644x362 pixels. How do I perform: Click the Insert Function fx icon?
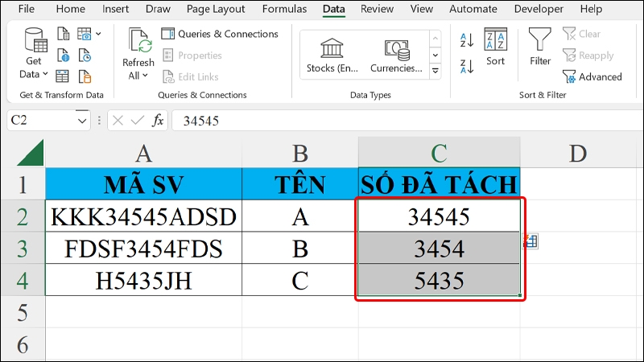158,121
